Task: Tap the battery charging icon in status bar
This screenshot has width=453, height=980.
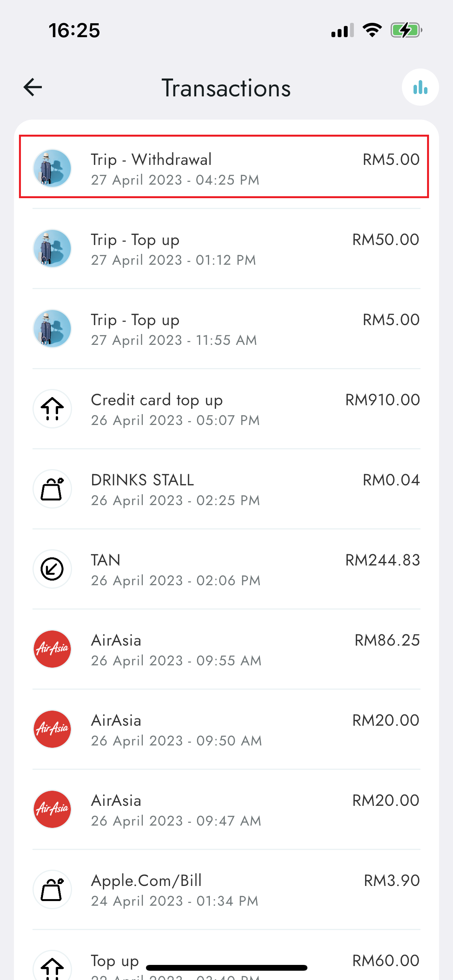Action: (406, 30)
